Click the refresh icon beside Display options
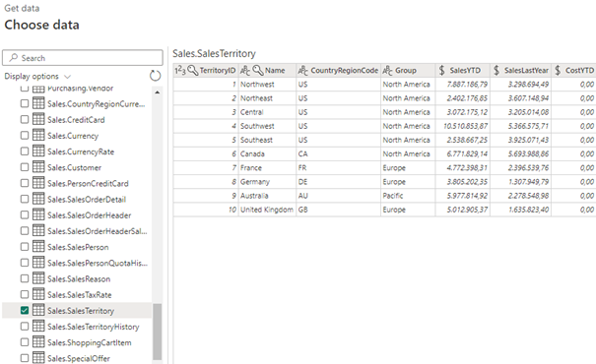The width and height of the screenshot is (596, 364). (x=155, y=76)
